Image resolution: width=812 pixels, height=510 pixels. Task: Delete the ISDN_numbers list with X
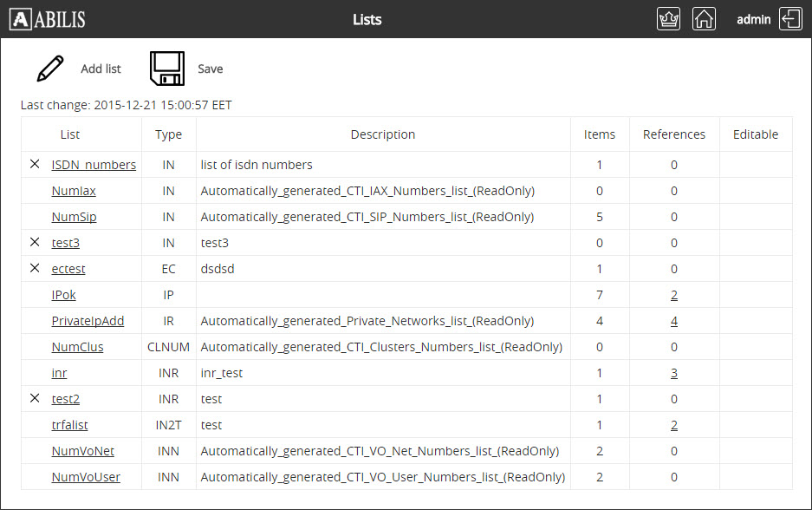coord(35,164)
